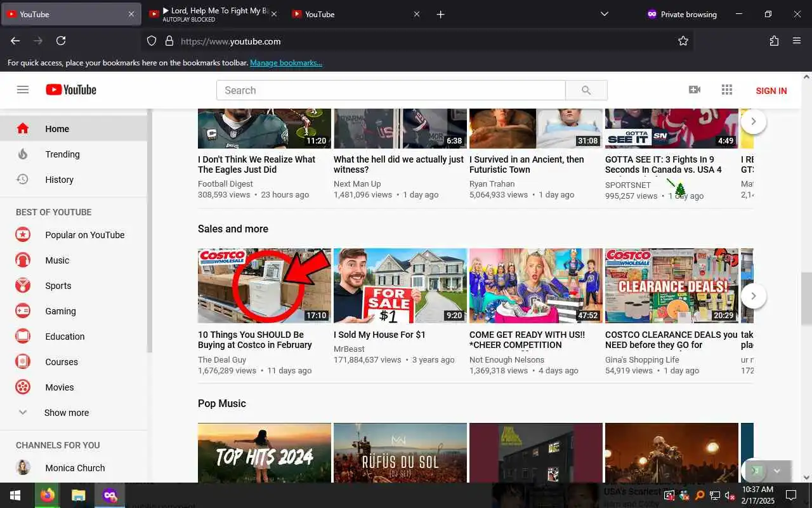The image size is (812, 508).
Task: Open I Survived in an Ancient Town title
Action: (527, 164)
